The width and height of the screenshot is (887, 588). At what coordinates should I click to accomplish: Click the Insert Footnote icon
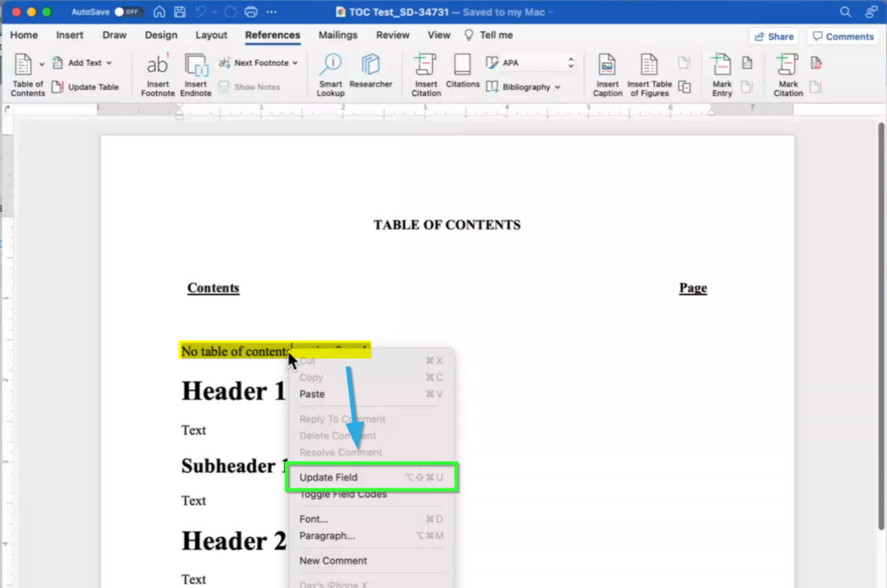click(158, 66)
